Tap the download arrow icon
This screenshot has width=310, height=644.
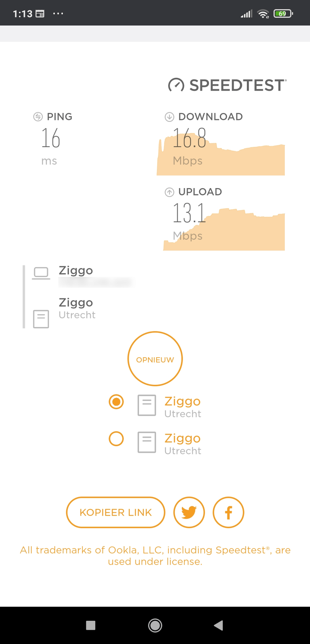pos(169,117)
